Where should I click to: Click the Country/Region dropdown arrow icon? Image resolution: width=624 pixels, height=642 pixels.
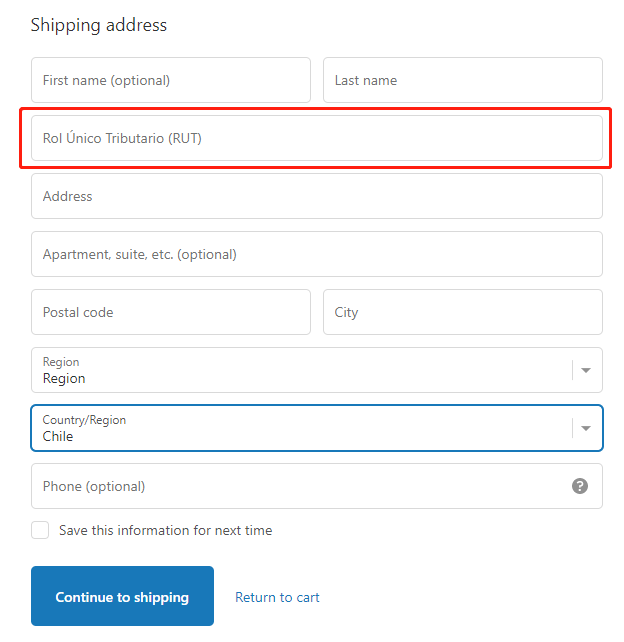pyautogui.click(x=586, y=428)
